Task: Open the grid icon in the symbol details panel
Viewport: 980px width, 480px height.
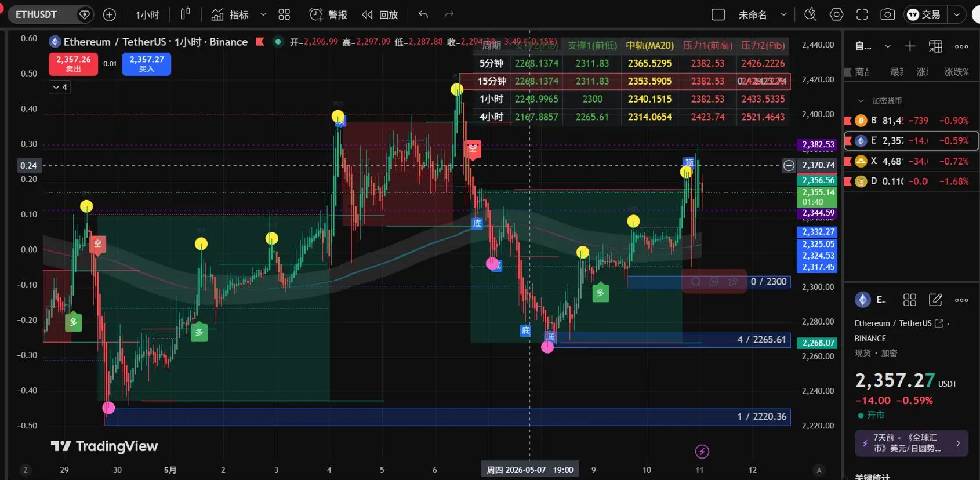Action: 910,300
